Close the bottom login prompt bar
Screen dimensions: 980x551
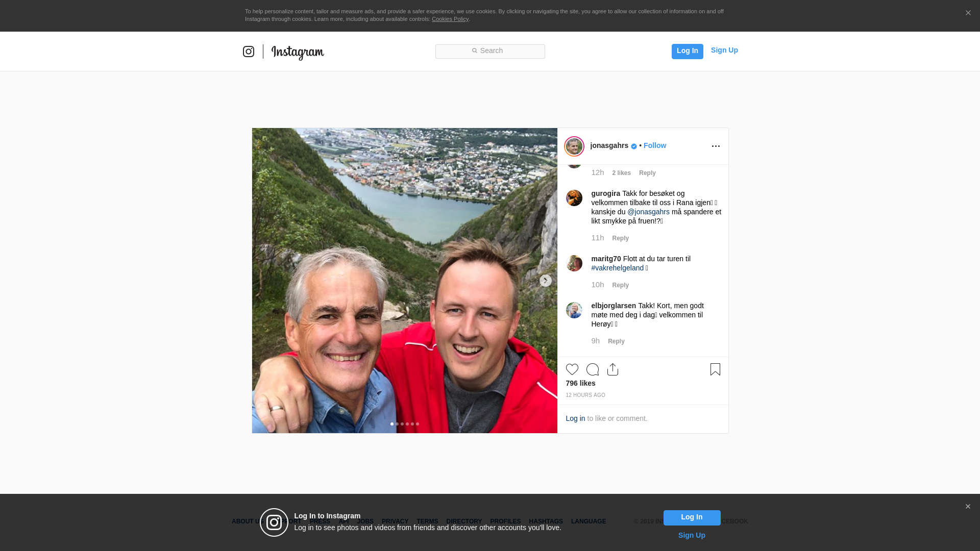click(967, 507)
